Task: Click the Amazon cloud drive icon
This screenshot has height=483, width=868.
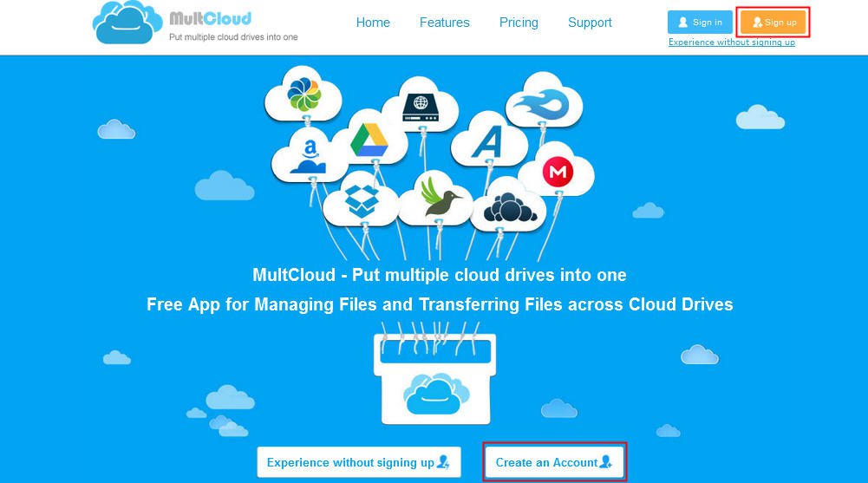Action: click(309, 157)
